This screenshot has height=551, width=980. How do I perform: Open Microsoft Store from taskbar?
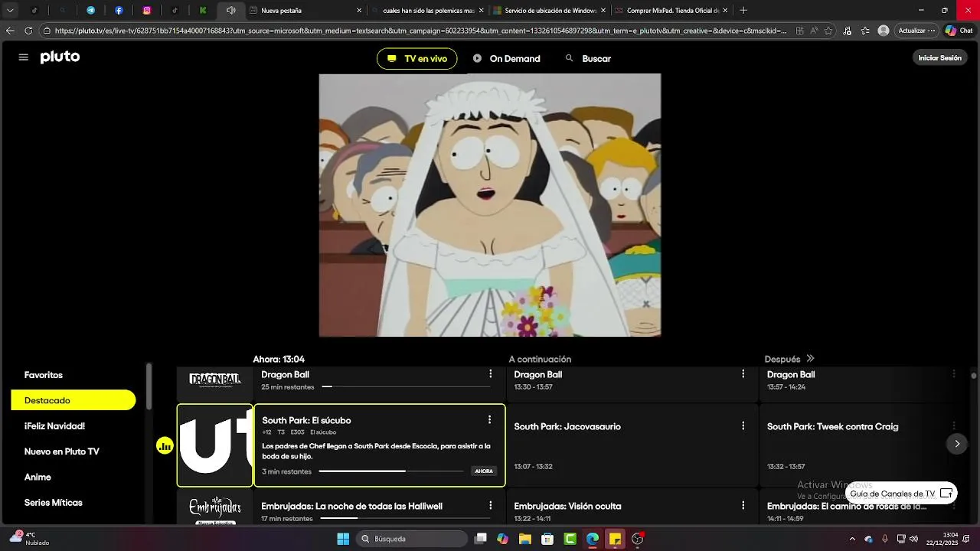point(547,539)
